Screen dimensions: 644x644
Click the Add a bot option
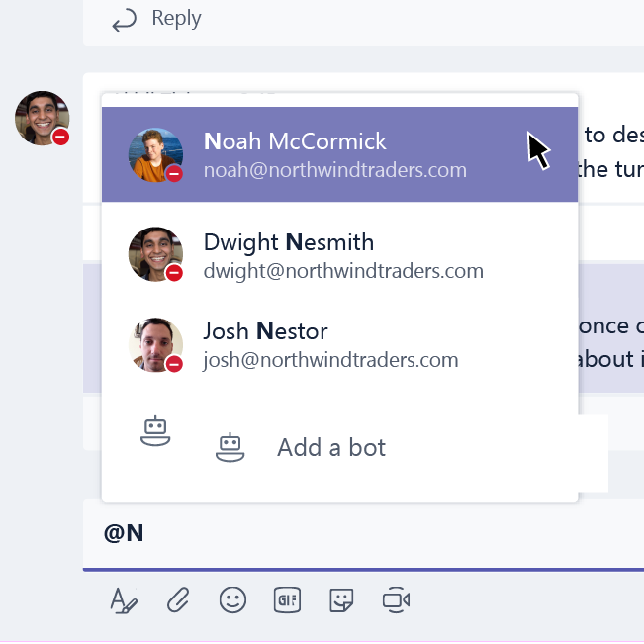pos(331,448)
